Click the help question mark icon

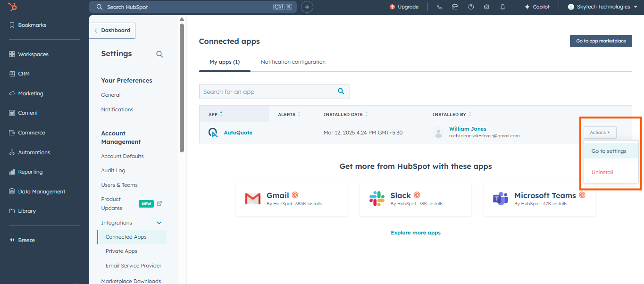click(x=471, y=7)
